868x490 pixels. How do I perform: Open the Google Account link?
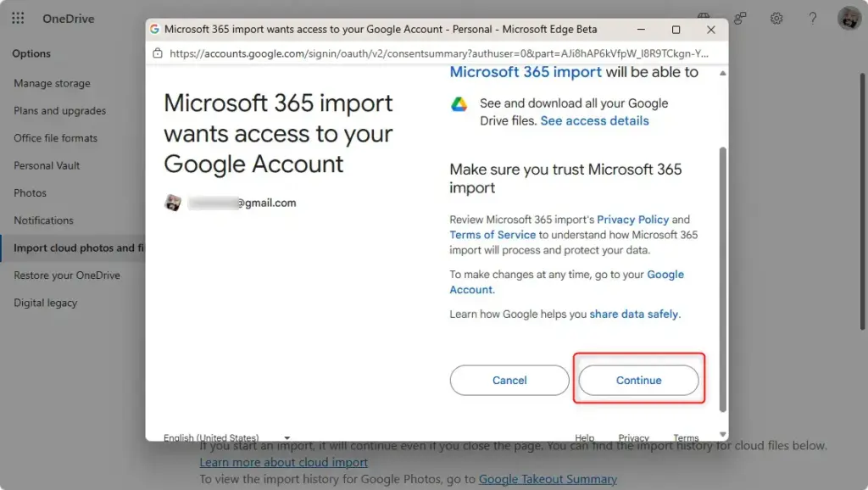point(566,281)
